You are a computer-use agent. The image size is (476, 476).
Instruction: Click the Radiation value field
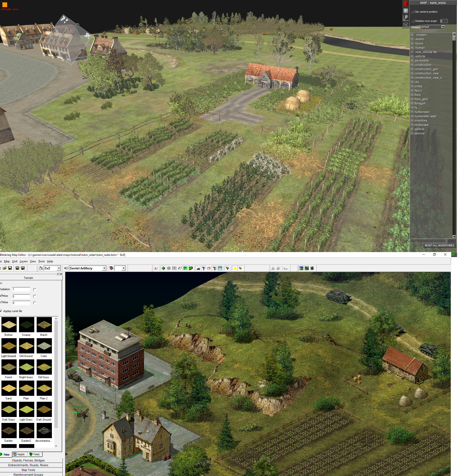[21, 289]
